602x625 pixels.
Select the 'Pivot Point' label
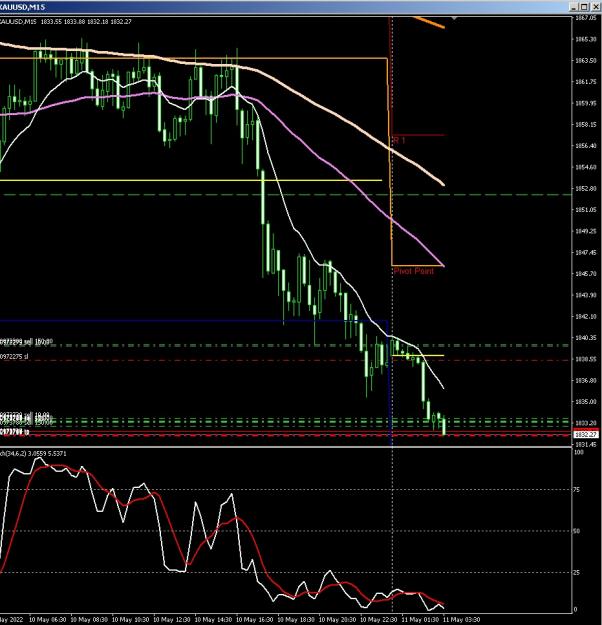tap(413, 271)
